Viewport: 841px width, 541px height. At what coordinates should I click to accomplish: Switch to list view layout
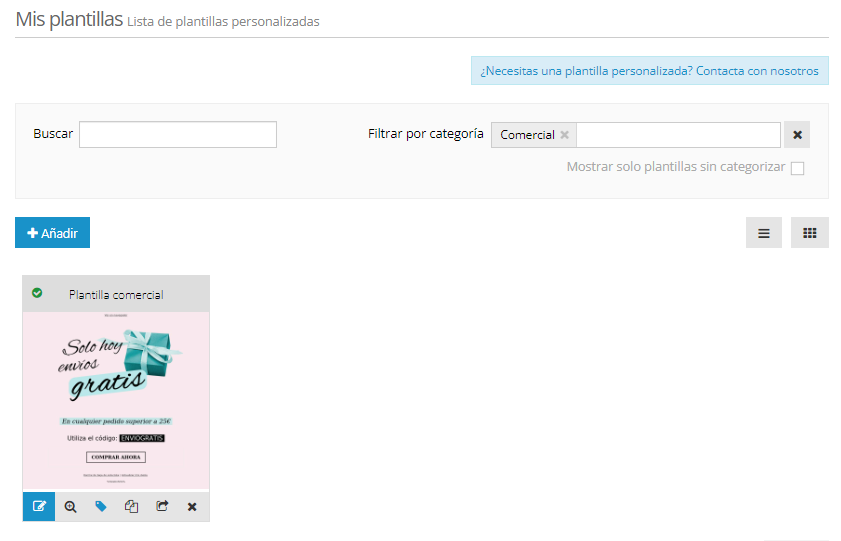click(x=764, y=233)
